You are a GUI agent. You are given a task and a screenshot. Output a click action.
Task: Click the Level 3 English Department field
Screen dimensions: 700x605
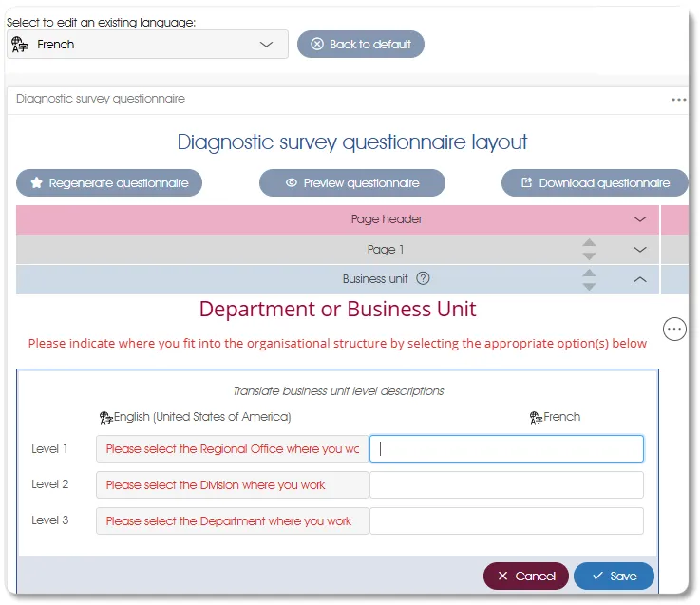coord(232,521)
